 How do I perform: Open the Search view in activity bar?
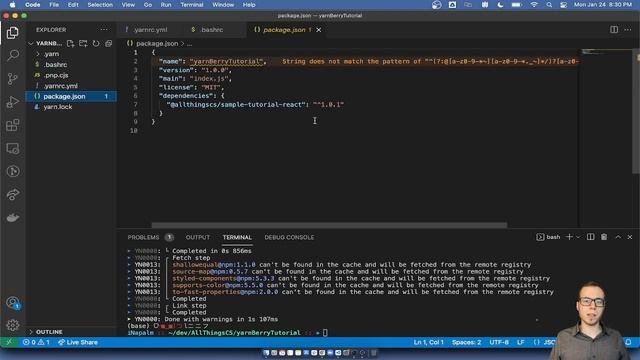click(13, 55)
